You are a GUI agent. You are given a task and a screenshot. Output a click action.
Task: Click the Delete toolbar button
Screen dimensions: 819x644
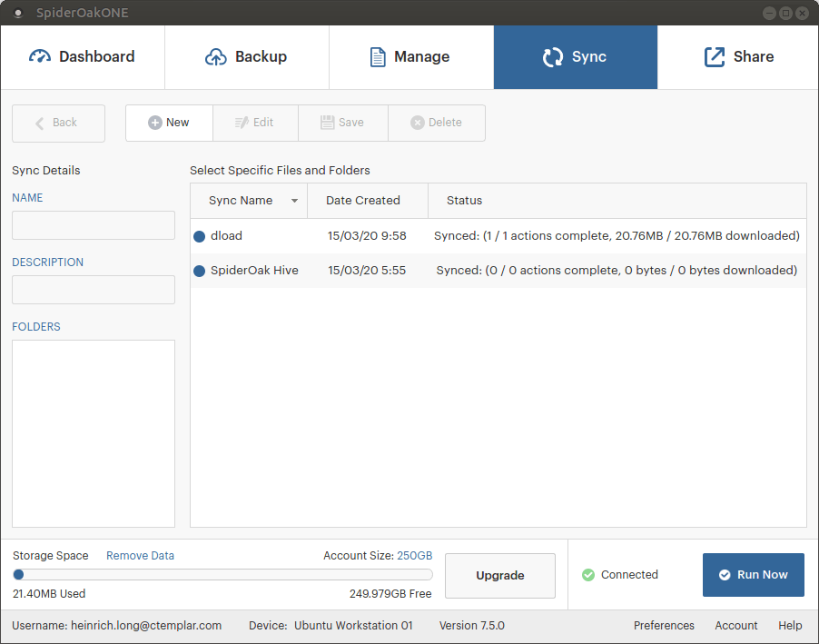pyautogui.click(x=437, y=123)
